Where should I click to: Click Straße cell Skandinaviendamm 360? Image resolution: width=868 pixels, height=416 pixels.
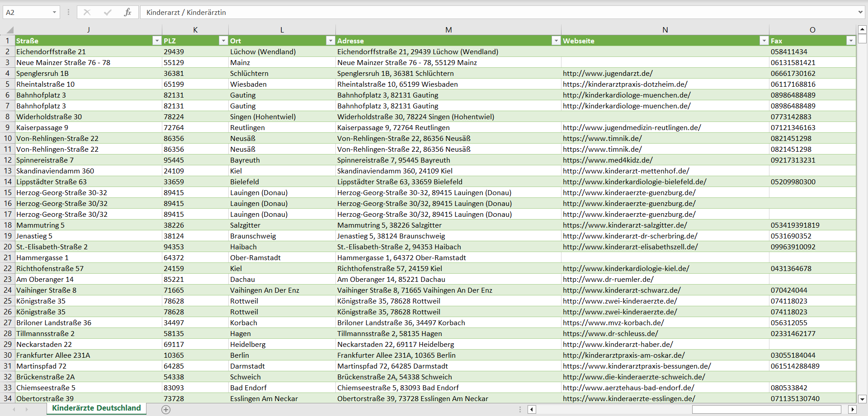[89, 171]
